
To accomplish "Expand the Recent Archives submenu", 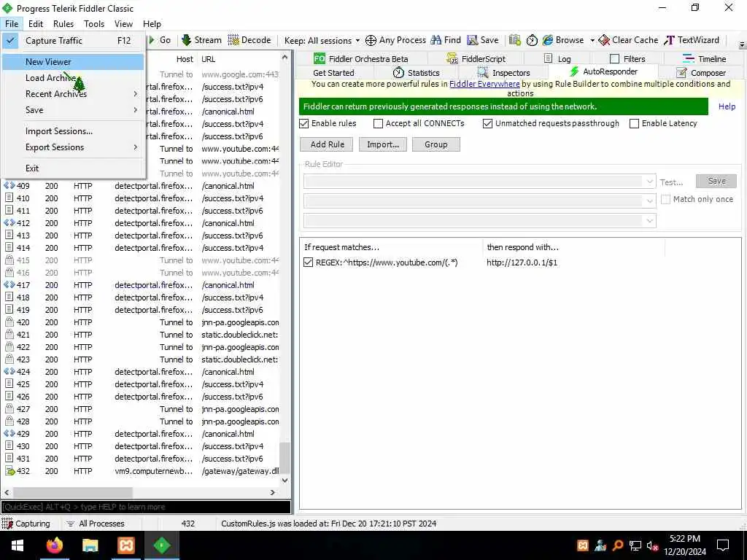I will (x=72, y=94).
